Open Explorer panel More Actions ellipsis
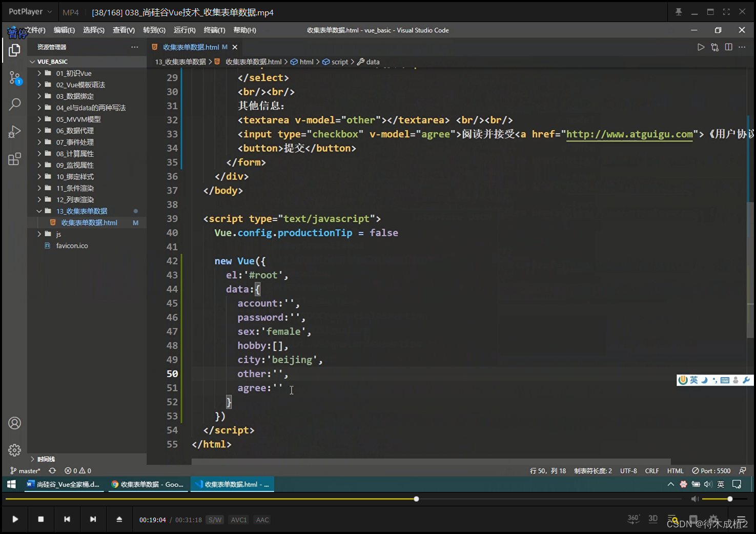The height and width of the screenshot is (534, 756). point(135,47)
